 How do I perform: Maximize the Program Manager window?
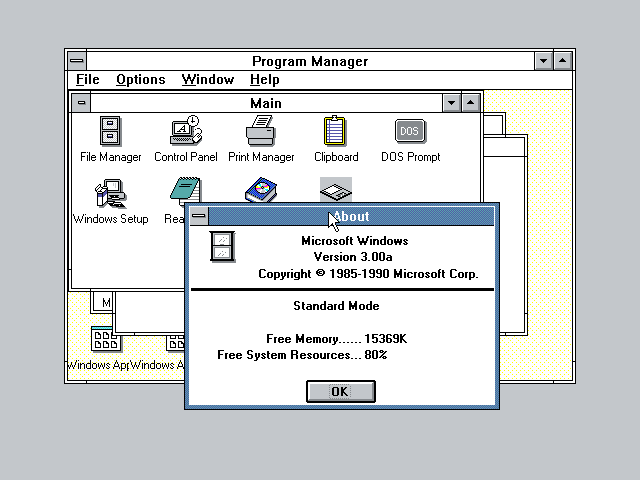pos(562,61)
